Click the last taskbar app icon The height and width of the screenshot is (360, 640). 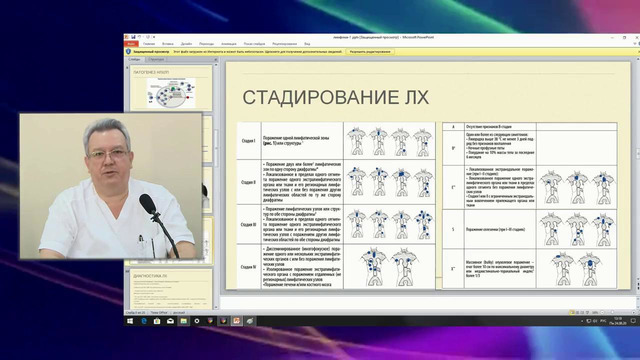coord(250,321)
